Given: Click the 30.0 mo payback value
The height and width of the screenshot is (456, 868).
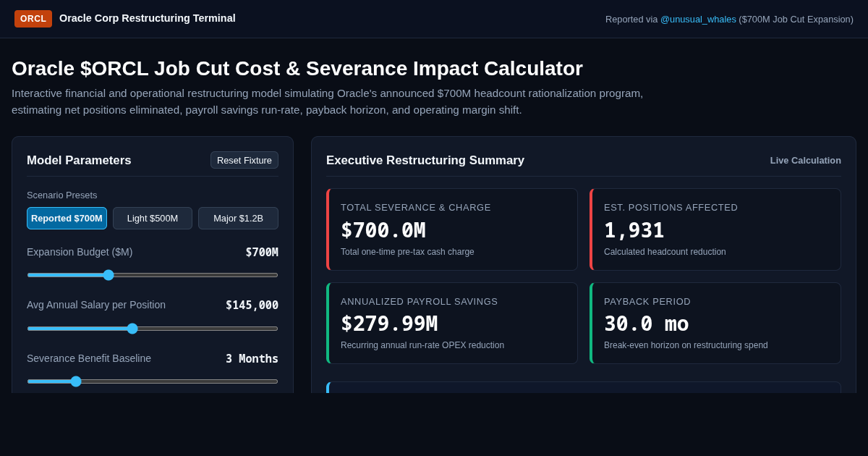Looking at the screenshot, I should [647, 324].
